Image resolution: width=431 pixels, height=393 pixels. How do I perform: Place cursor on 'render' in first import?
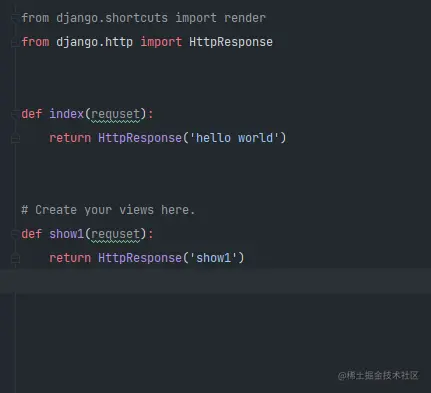click(x=245, y=18)
